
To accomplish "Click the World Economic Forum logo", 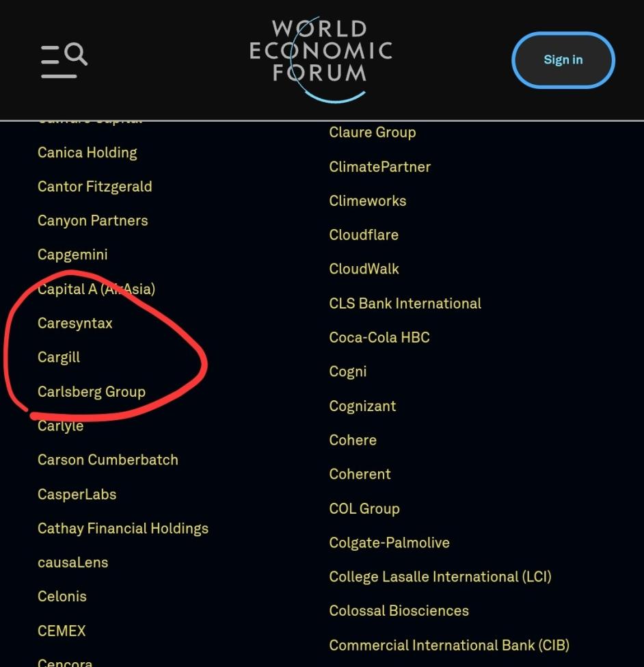I will 321,60.
